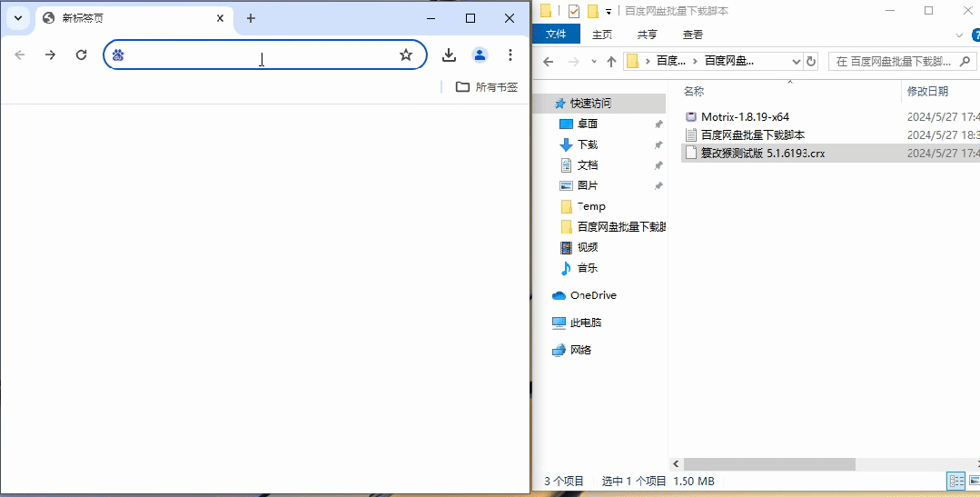Click the pin icon beside 文档
980x497 pixels.
pyautogui.click(x=658, y=165)
